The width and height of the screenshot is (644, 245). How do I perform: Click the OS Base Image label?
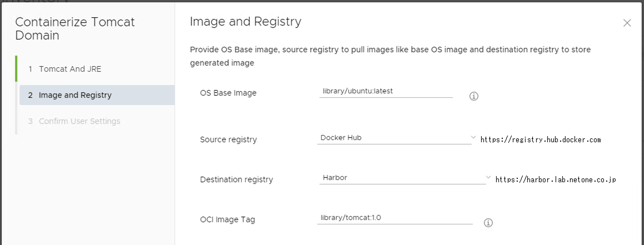pos(228,93)
